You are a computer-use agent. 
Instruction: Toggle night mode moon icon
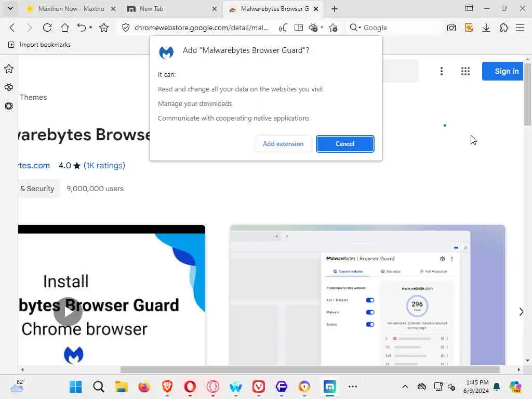tap(283, 28)
